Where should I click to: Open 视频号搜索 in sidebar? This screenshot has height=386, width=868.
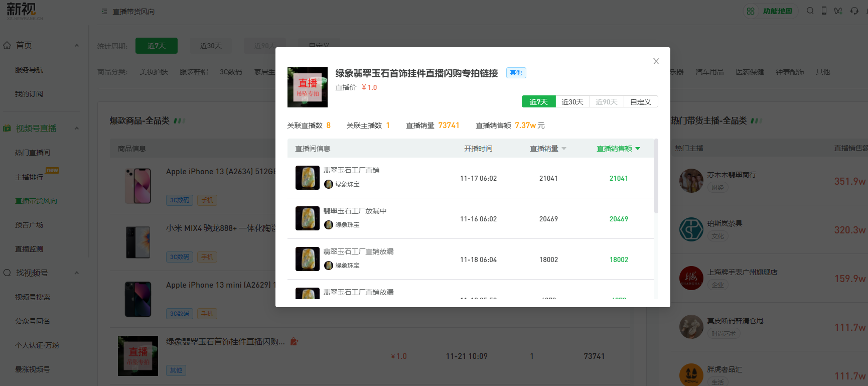pyautogui.click(x=33, y=297)
